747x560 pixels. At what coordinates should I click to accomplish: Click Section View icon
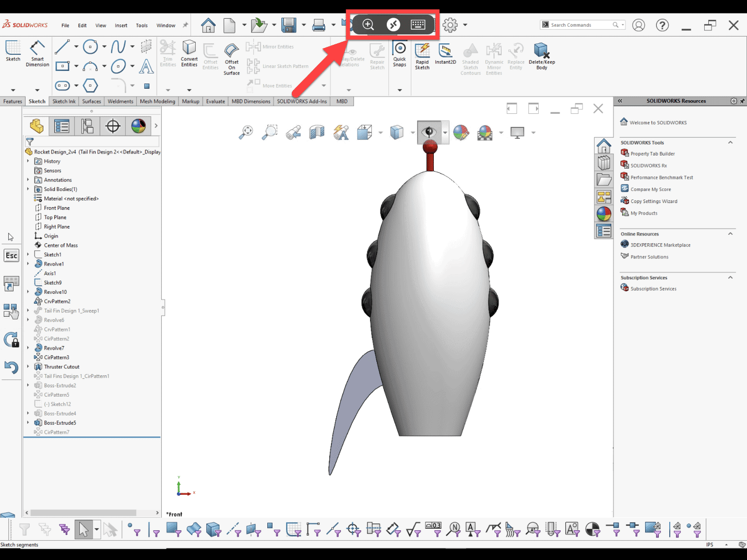[317, 133]
